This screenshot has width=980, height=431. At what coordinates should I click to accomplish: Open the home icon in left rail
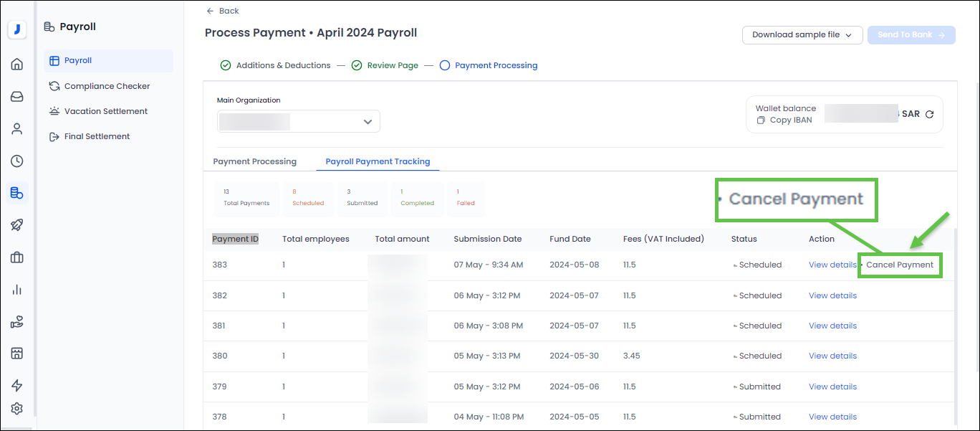[17, 65]
